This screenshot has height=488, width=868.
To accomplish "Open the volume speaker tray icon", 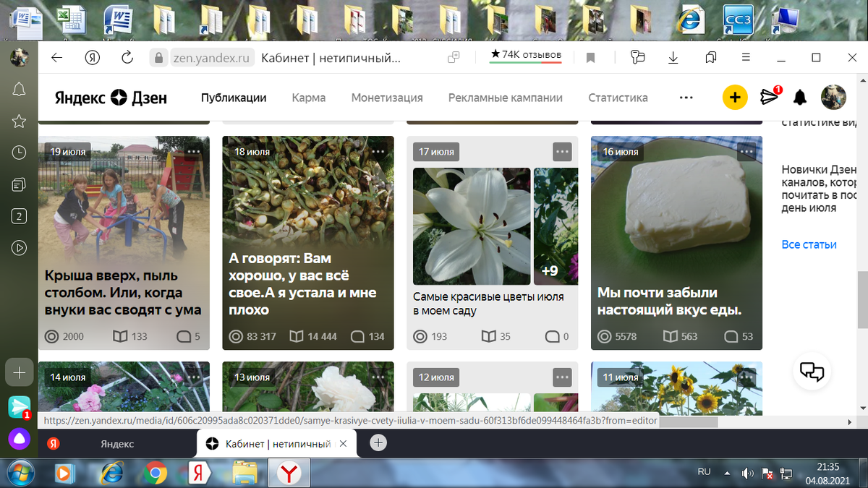I will 747,474.
